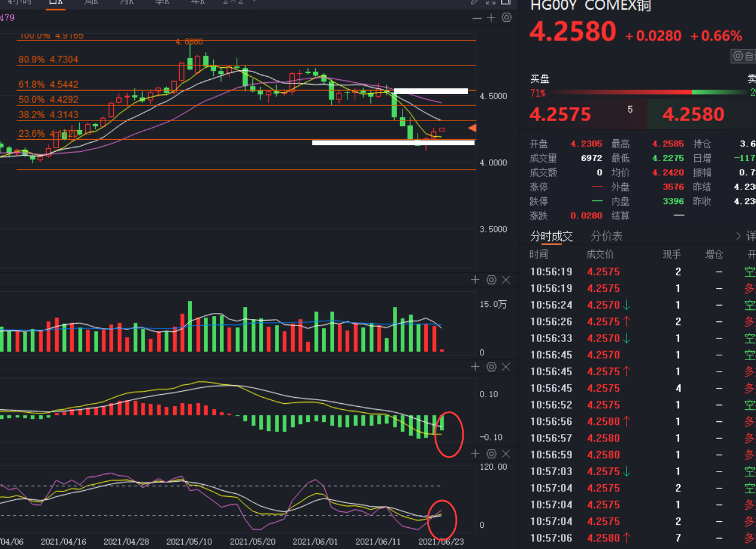The width and height of the screenshot is (756, 549).
Task: Add indicator panel from volume panel plus icon
Action: (x=475, y=280)
